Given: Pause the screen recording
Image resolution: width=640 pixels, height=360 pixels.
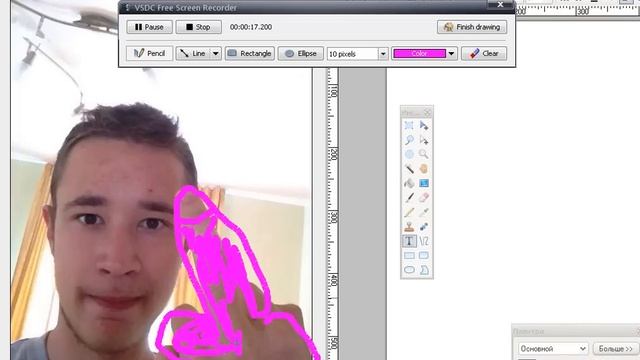Looking at the screenshot, I should 149,27.
